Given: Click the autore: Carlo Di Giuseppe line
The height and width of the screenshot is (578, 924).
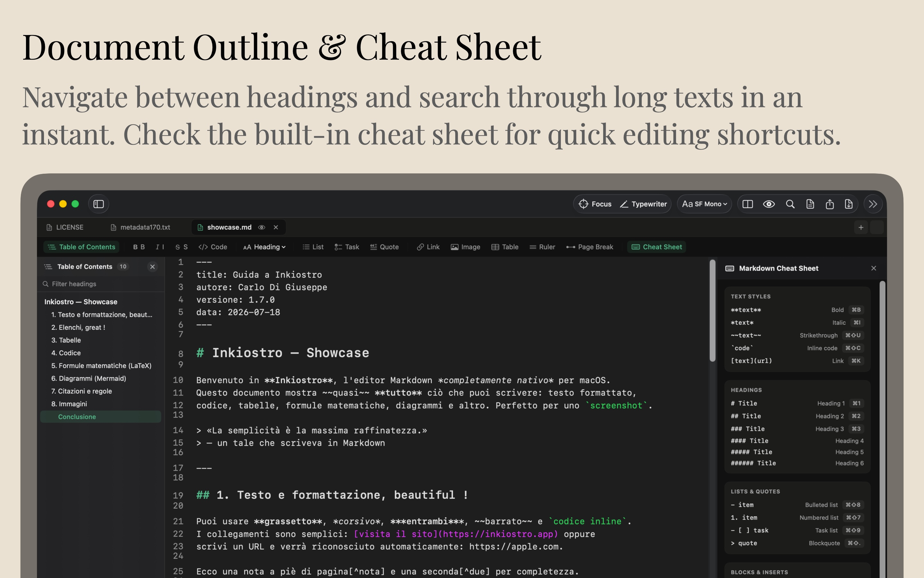Looking at the screenshot, I should 261,287.
